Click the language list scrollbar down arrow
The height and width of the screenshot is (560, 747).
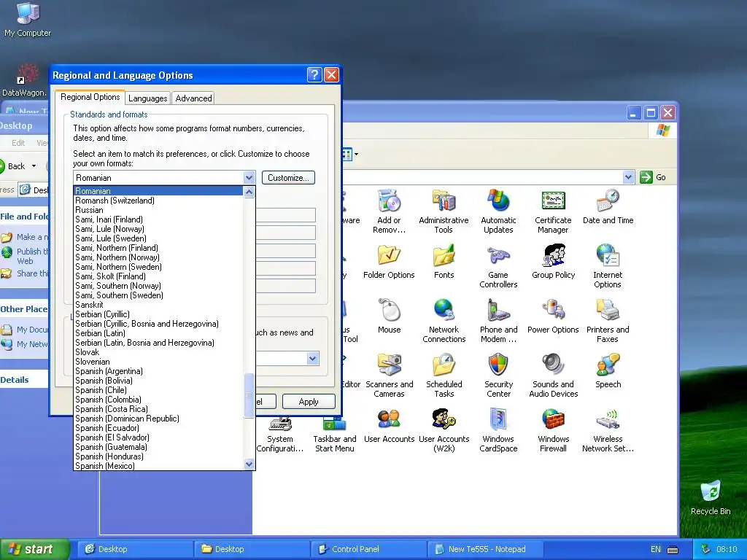pyautogui.click(x=249, y=464)
